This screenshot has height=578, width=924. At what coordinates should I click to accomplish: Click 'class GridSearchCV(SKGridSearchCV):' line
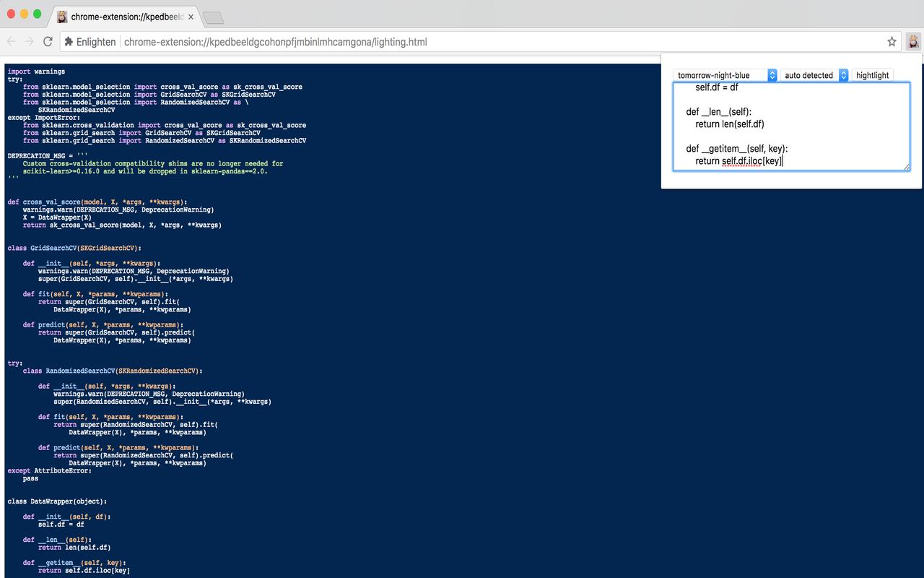tap(74, 248)
